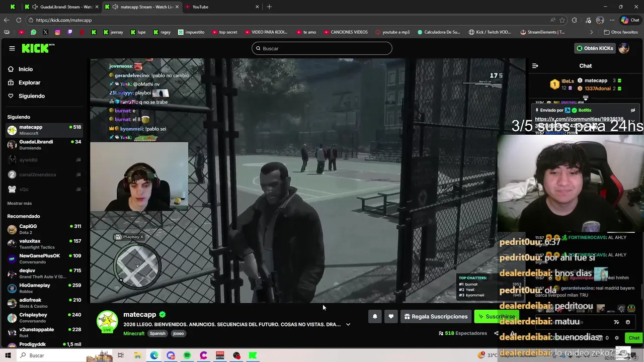Click the matecapp channel avatar
644x362 pixels.
pyautogui.click(x=107, y=321)
